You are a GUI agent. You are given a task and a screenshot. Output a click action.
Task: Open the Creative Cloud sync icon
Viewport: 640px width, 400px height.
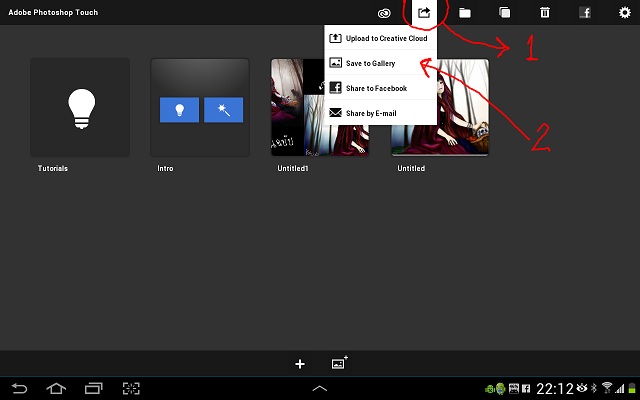384,13
